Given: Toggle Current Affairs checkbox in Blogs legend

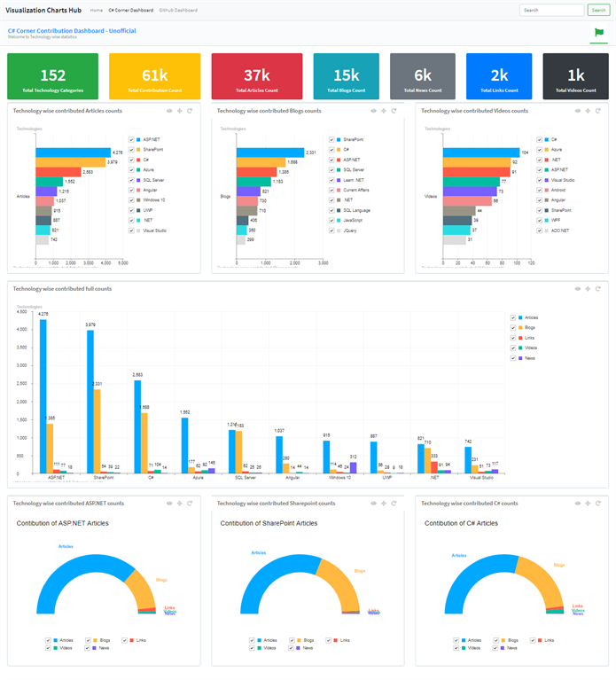Looking at the screenshot, I should [331, 191].
